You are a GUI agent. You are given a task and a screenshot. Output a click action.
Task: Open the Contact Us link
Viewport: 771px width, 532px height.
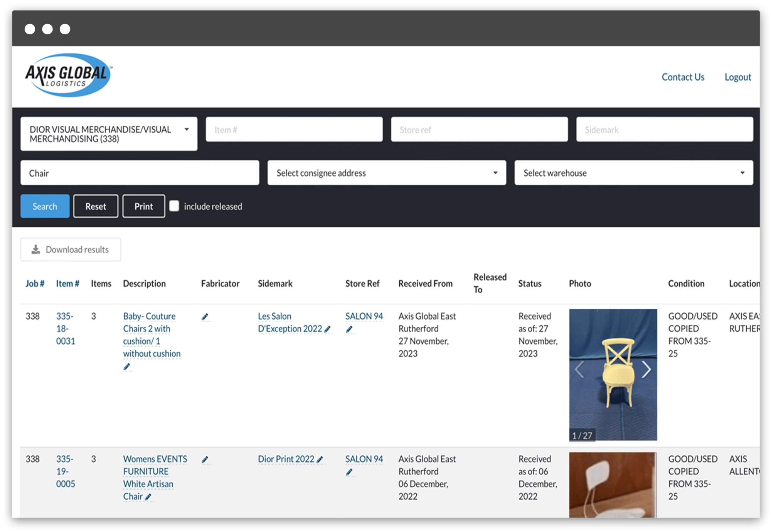pyautogui.click(x=683, y=77)
